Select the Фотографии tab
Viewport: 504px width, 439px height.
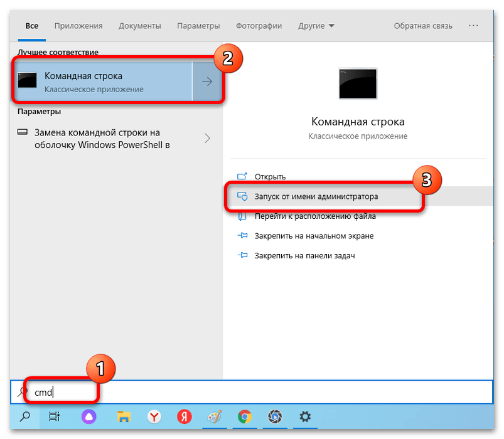point(259,26)
